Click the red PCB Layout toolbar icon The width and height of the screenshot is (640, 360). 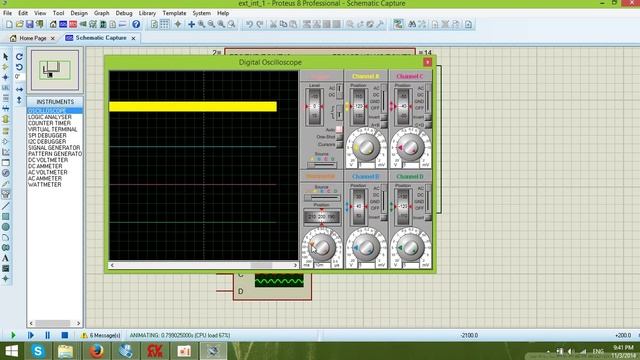tap(73, 24)
